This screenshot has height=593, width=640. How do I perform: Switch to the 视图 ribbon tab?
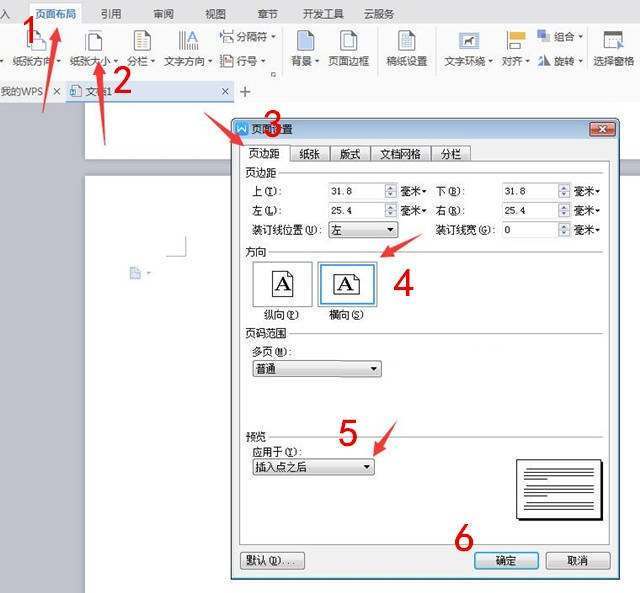[215, 14]
